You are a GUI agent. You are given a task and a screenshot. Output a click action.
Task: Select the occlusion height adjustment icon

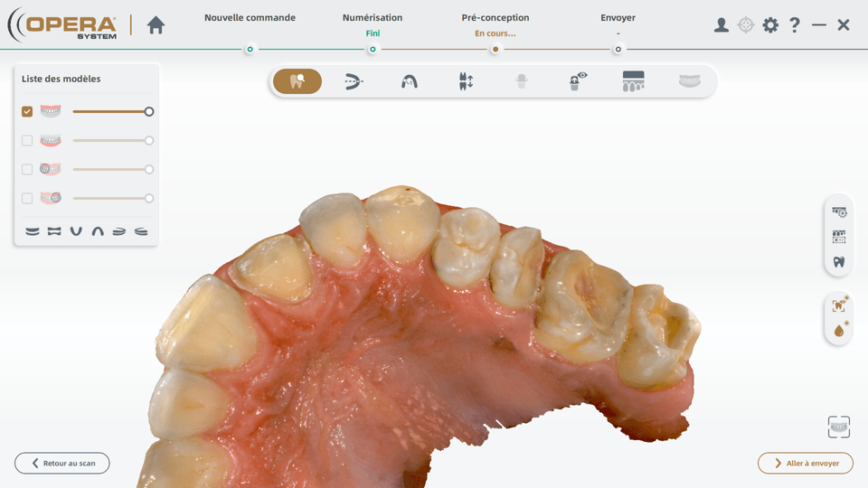coord(466,81)
